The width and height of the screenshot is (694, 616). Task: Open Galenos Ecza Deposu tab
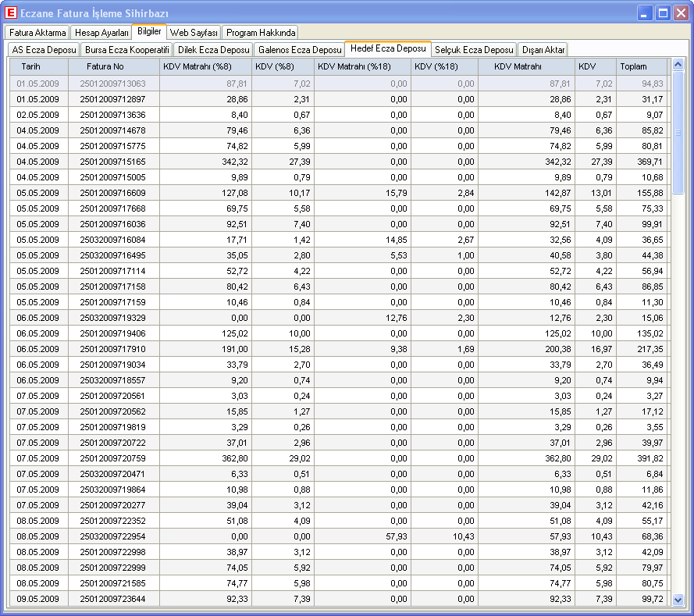pos(300,50)
